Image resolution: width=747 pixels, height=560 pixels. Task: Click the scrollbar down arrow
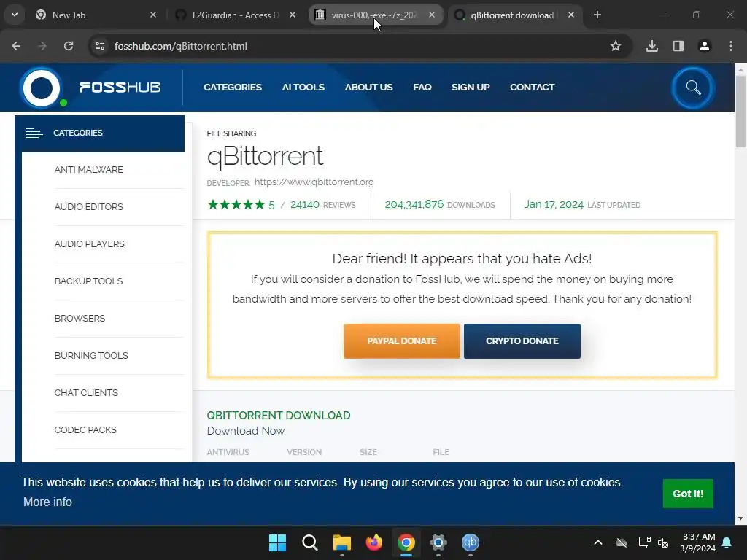[740, 518]
